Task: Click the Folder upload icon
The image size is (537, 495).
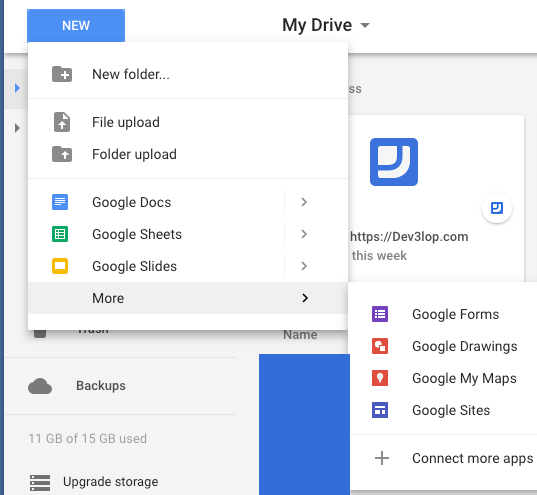Action: [x=62, y=154]
